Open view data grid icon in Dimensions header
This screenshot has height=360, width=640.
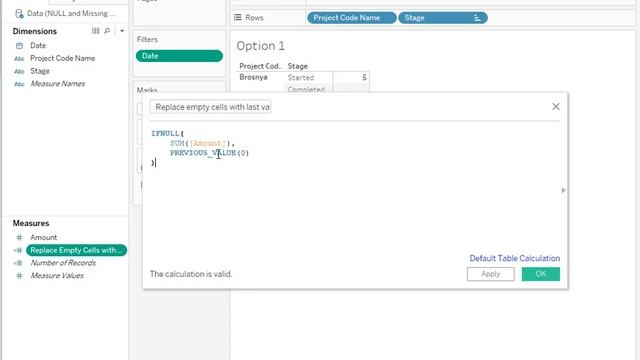pyautogui.click(x=96, y=31)
